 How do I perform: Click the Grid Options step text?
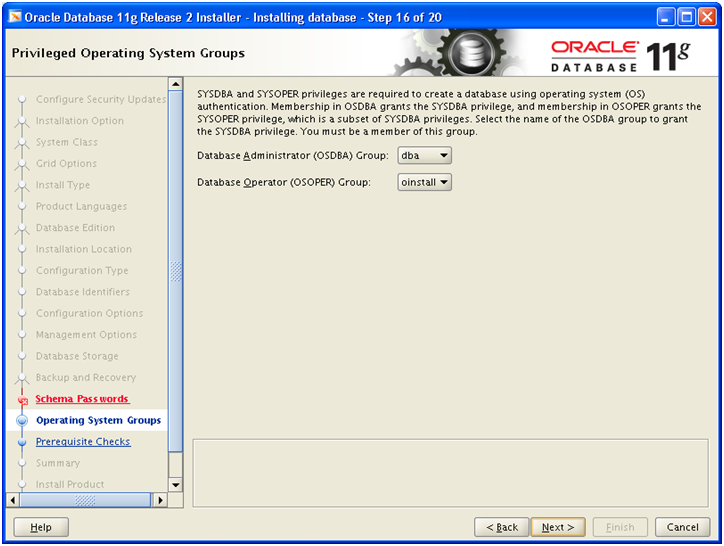click(x=66, y=164)
